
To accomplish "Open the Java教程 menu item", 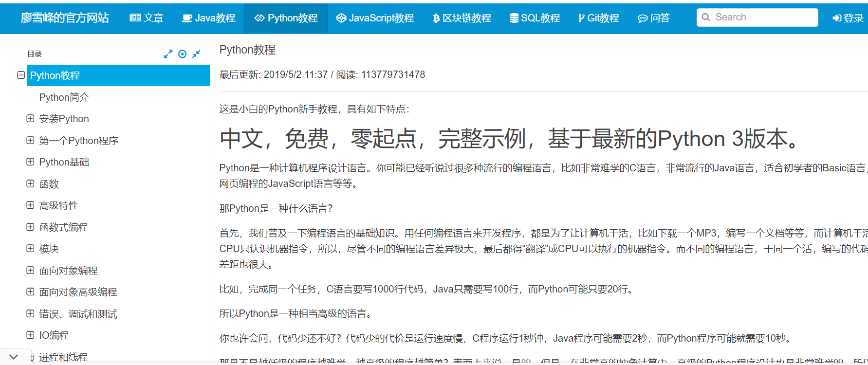I will (x=208, y=18).
